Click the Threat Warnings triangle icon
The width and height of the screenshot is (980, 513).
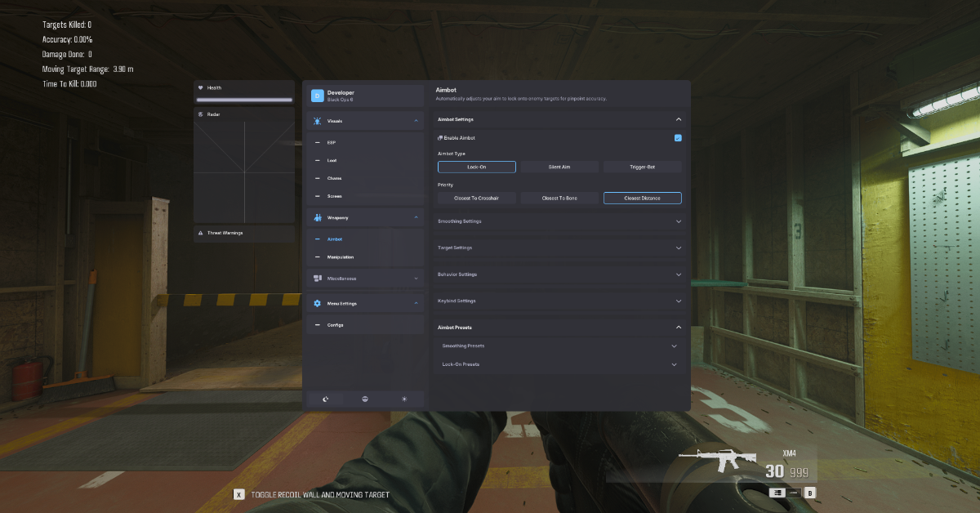pos(201,233)
